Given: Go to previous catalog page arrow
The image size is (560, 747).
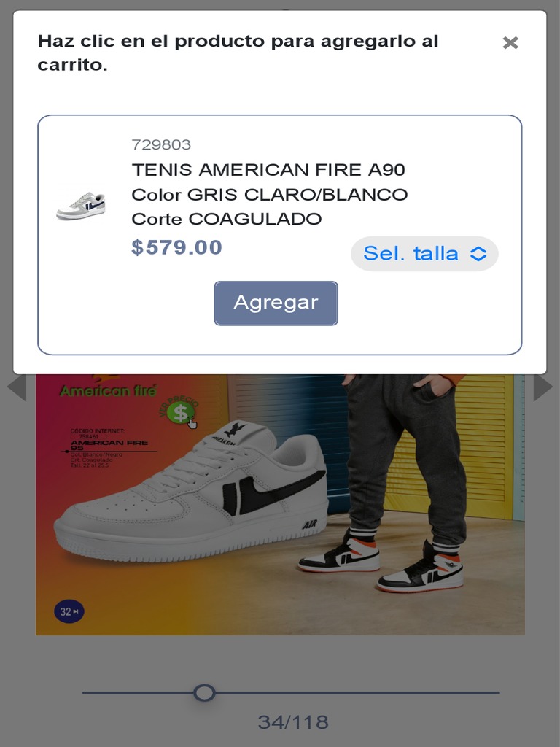Looking at the screenshot, I should pos(17,388).
